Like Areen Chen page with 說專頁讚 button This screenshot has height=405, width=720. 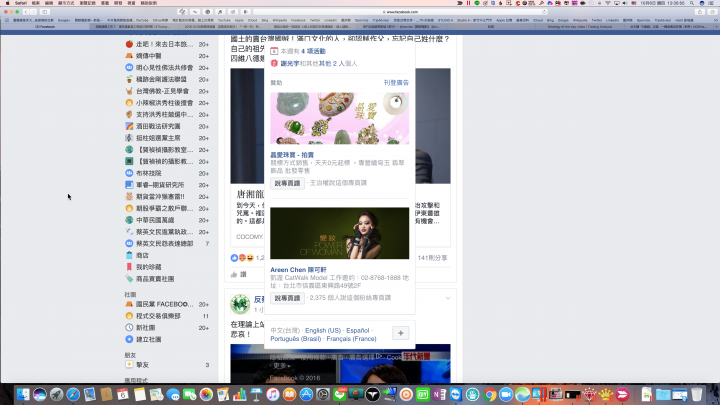pyautogui.click(x=287, y=298)
